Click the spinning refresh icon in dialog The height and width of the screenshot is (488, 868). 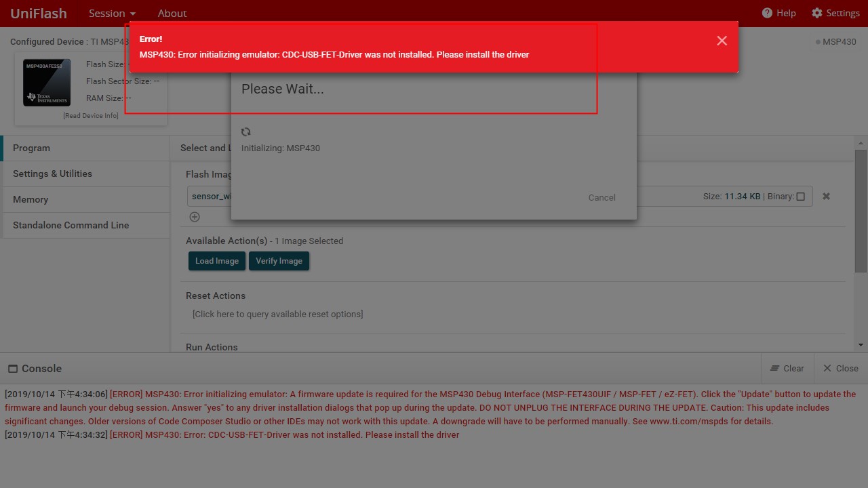(x=246, y=132)
